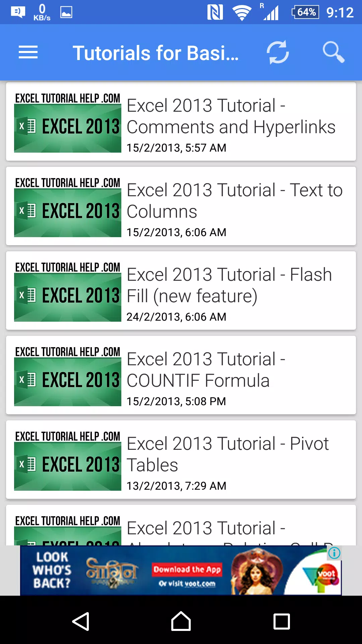Open Pivot Tables tutorial
362x644 pixels.
tap(181, 460)
